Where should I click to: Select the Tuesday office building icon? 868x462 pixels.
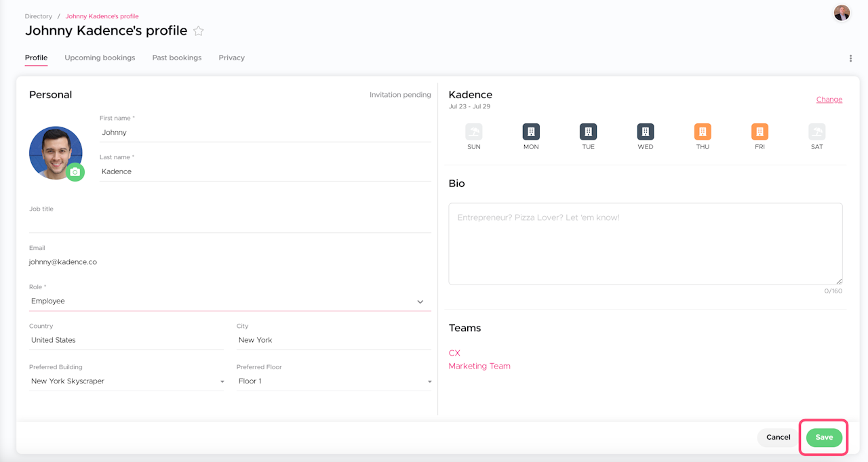coord(588,131)
